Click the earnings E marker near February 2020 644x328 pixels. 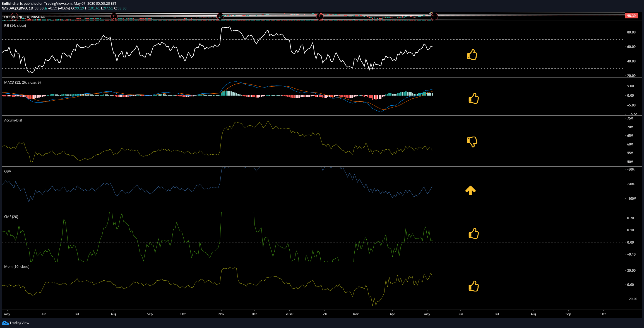[319, 16]
